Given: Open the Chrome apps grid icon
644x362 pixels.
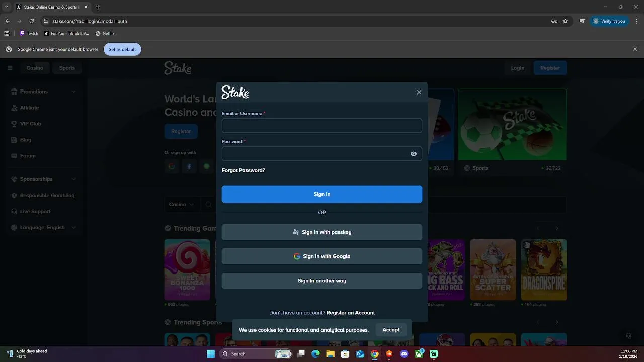Looking at the screenshot, I should (7, 34).
